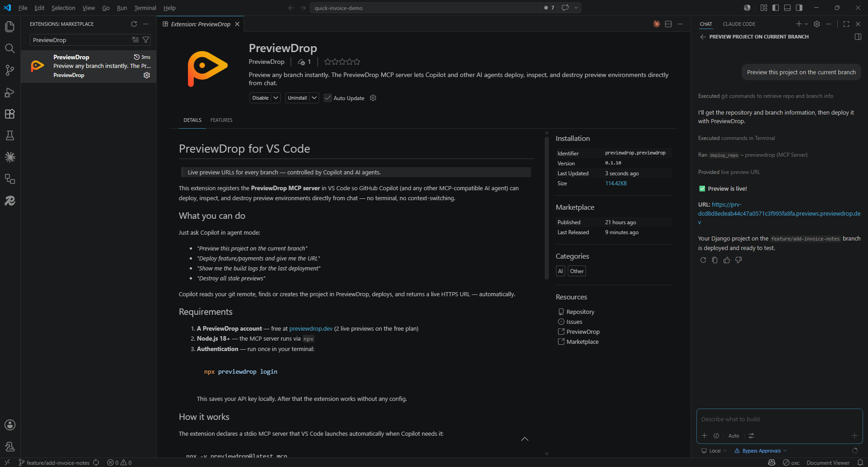Select the Extensions icon in the activity bar
Viewport: 868px width, 467px height.
click(x=10, y=114)
